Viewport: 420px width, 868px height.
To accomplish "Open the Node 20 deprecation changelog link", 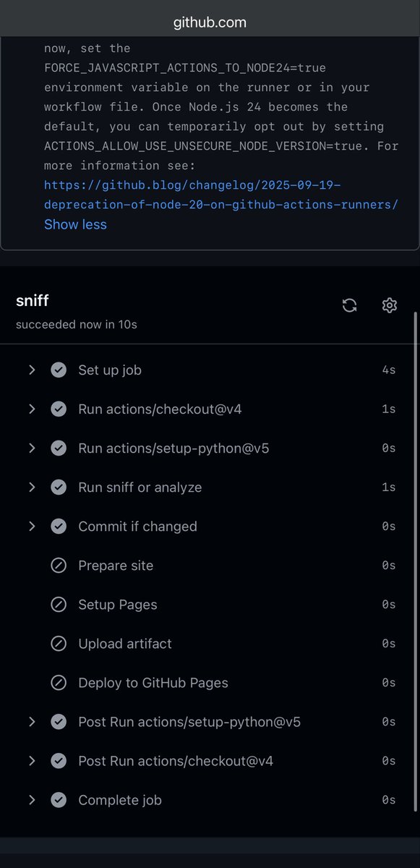I will click(x=221, y=195).
